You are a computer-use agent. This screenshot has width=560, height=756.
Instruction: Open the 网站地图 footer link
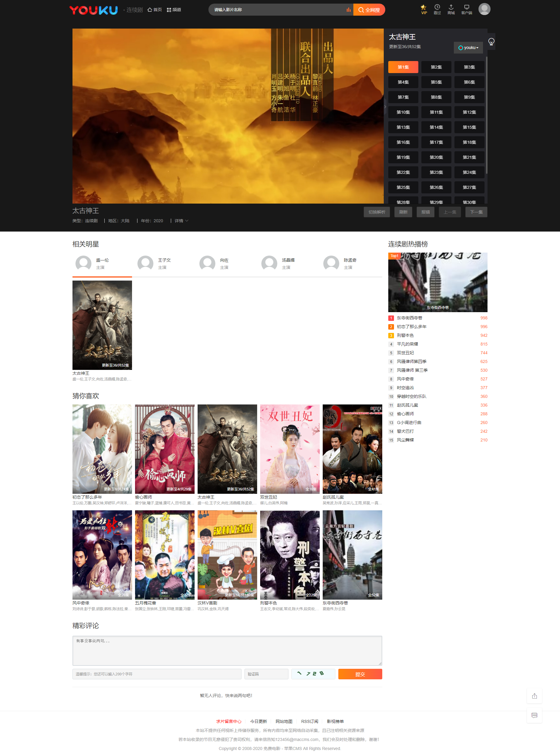click(284, 721)
